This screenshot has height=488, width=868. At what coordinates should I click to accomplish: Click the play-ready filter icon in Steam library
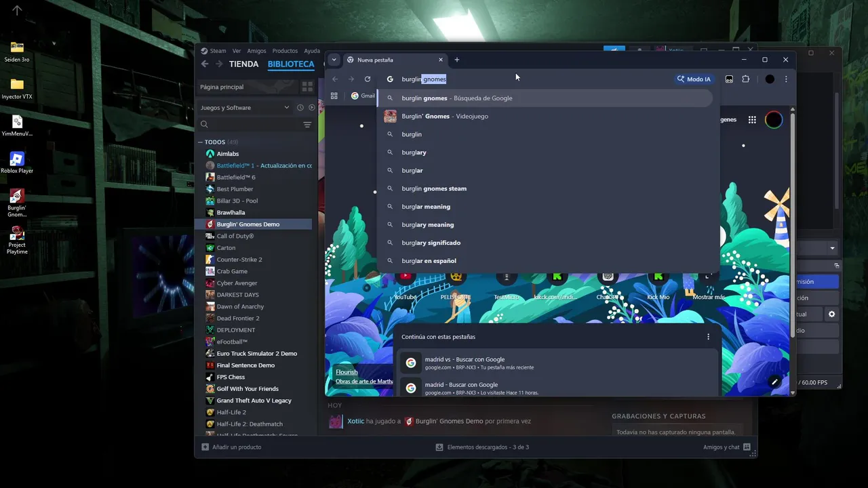tap(312, 108)
